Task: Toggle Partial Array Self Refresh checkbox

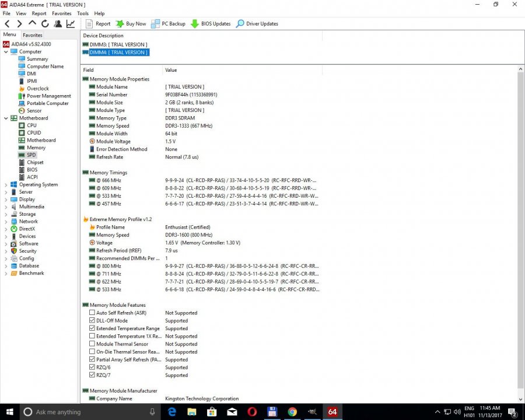Action: pos(92,359)
